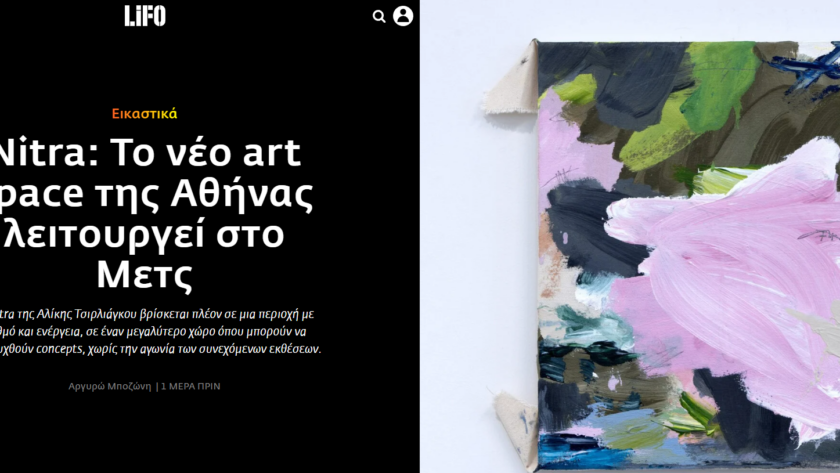Viewport: 840px width, 473px height.
Task: Open the Εικαστικά category link
Action: pyautogui.click(x=145, y=114)
